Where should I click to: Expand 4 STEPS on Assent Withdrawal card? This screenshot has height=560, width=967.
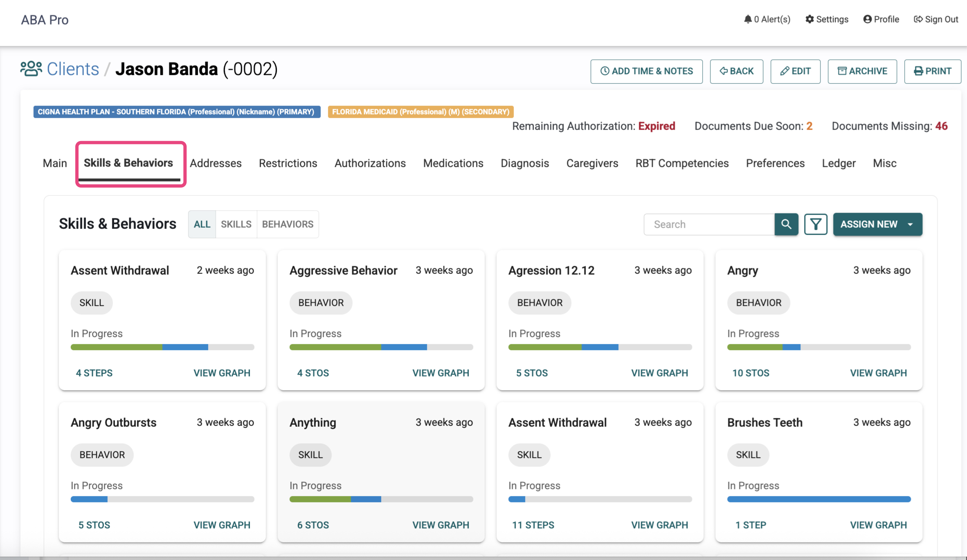click(94, 373)
